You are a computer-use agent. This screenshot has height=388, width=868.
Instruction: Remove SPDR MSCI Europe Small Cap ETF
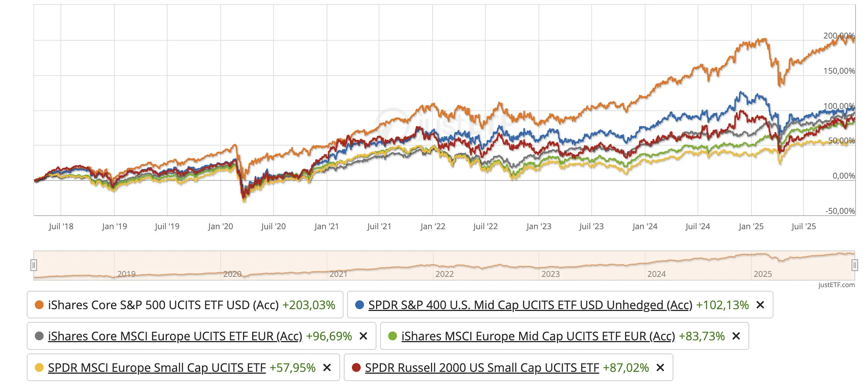[x=327, y=367]
